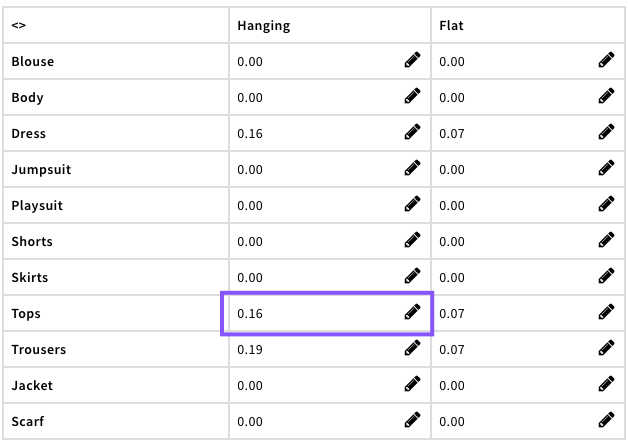This screenshot has height=446, width=628.
Task: Click the Tops Hanging 0.16 value
Action: [250, 314]
